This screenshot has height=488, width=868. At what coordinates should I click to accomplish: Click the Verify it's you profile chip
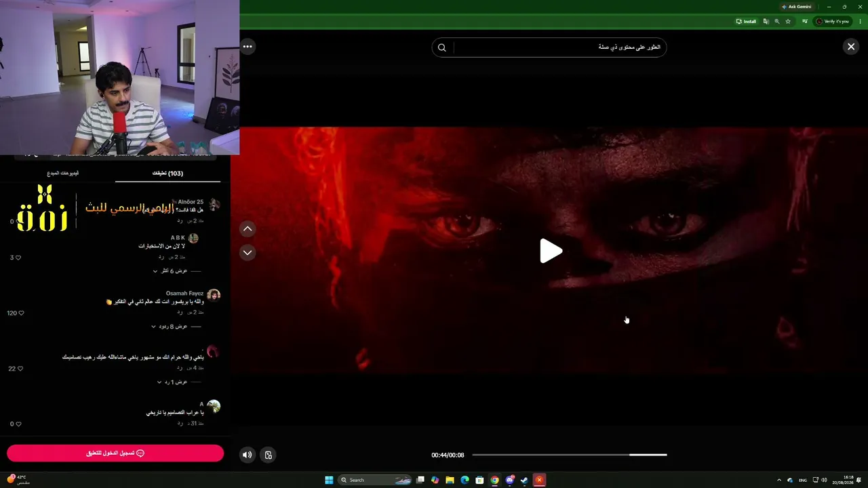pyautogui.click(x=832, y=22)
